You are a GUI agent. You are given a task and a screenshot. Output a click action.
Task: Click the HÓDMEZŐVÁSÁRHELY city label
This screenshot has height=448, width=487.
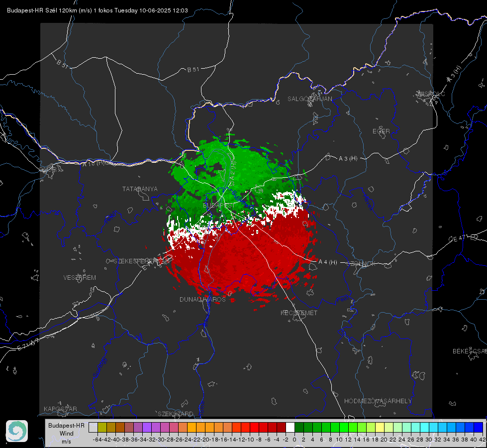click(x=378, y=401)
